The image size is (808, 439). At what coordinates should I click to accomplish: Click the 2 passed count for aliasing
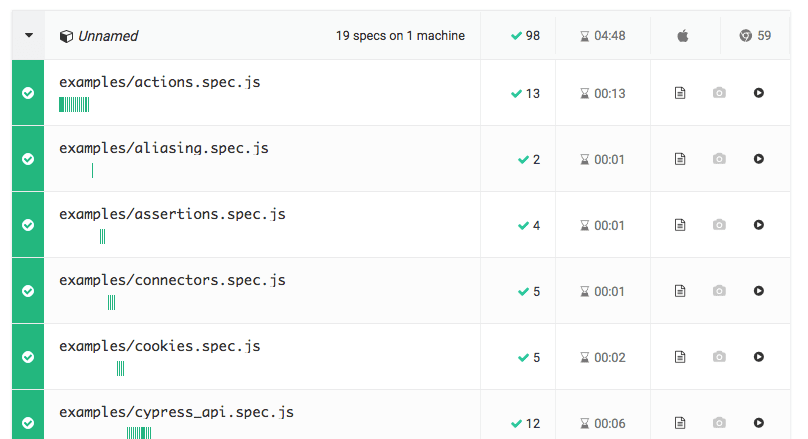pos(536,160)
